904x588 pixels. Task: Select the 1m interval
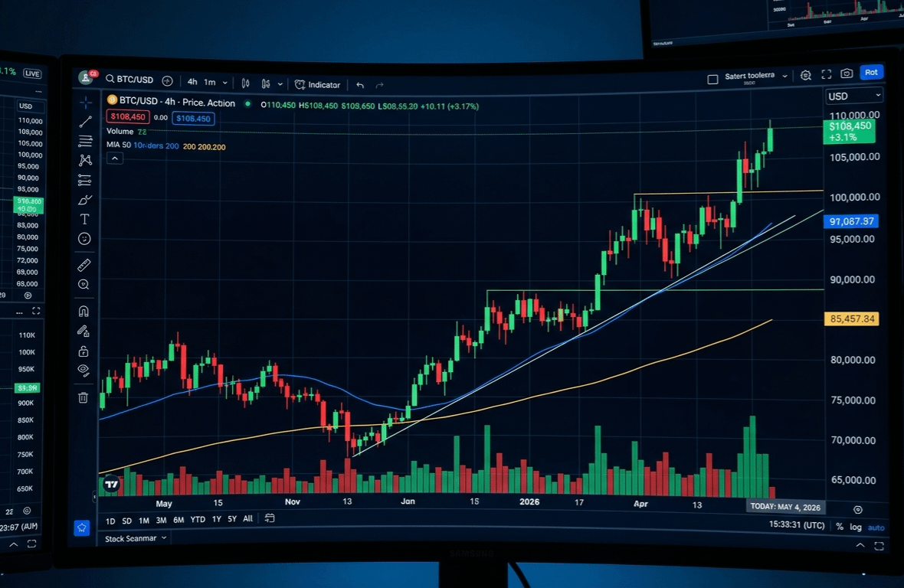point(210,83)
